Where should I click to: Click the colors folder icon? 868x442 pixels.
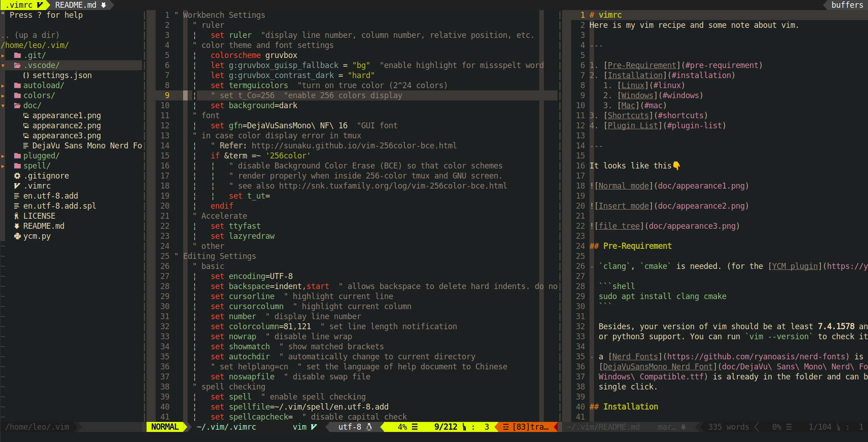click(x=17, y=95)
